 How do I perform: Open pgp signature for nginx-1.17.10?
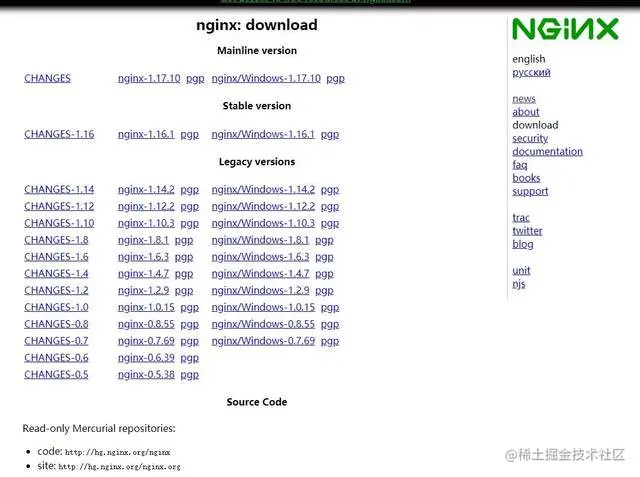[x=195, y=79]
